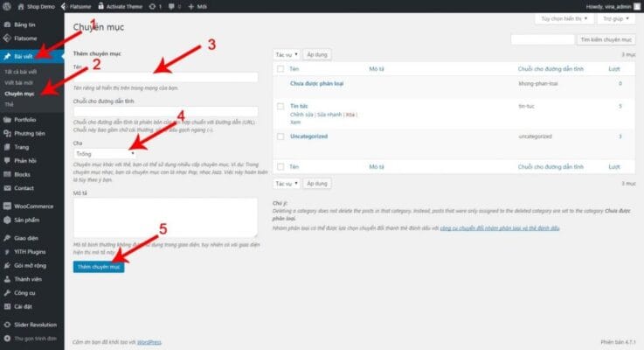
Task: Check the Uncategorized row checkbox
Action: pyautogui.click(x=280, y=136)
